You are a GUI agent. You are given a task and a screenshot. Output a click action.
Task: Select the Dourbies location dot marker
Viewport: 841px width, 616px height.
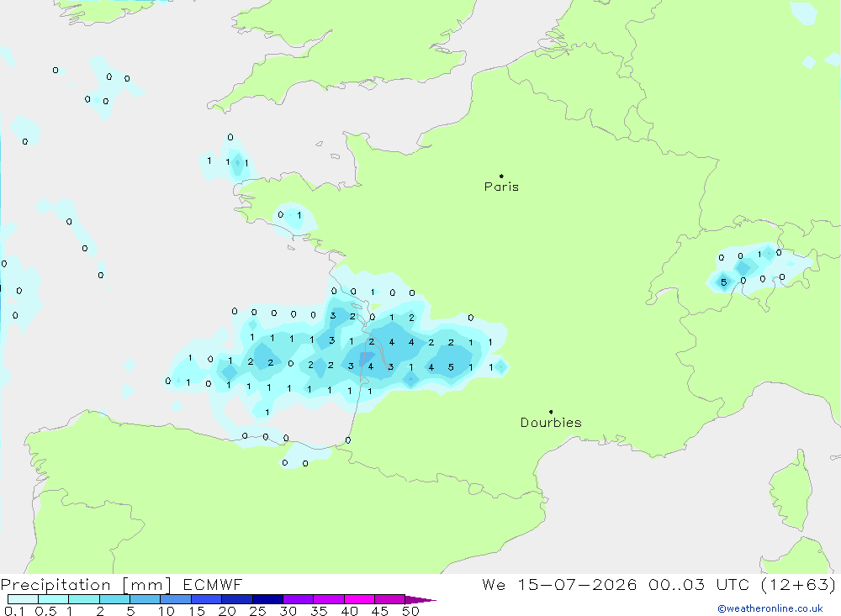551,412
